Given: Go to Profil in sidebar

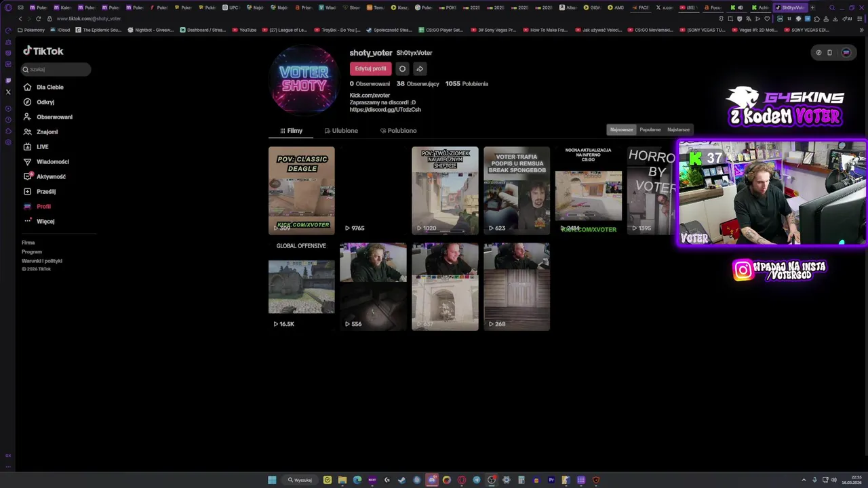Looking at the screenshot, I should [37, 207].
